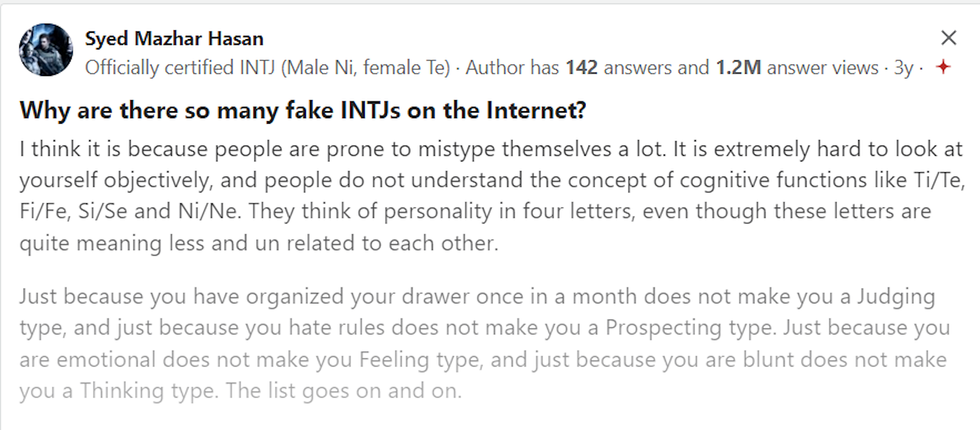
Task: Click the word 'Judging' in faded paragraph
Action: tap(896, 297)
